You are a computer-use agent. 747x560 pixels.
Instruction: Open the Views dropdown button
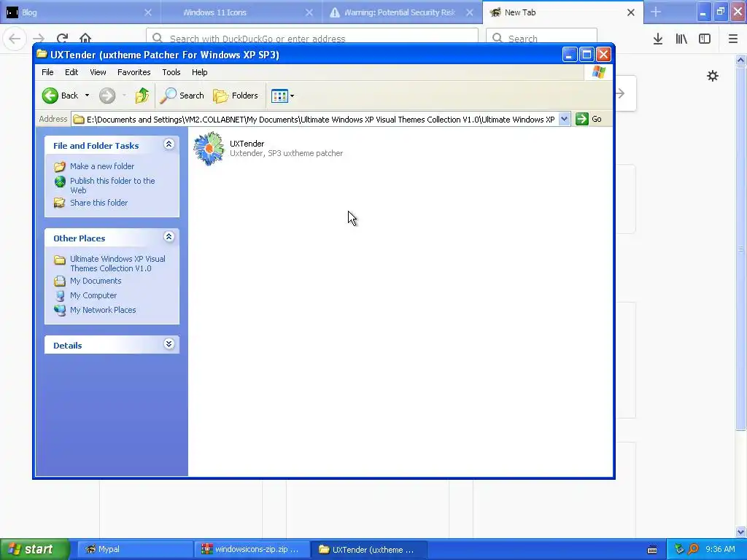tap(282, 96)
